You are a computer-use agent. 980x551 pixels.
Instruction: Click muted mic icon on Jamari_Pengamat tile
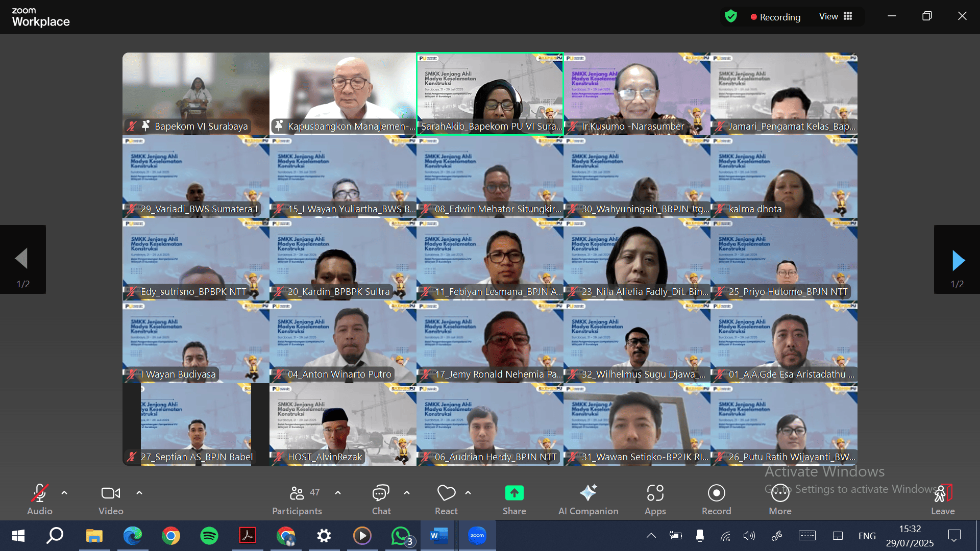(720, 126)
